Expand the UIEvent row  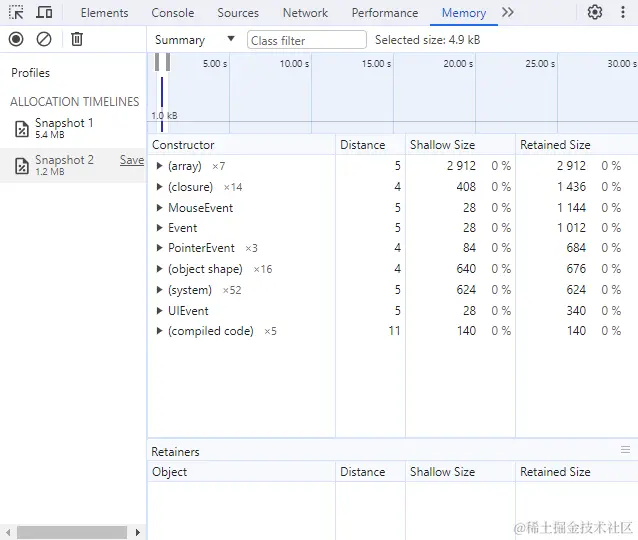(x=159, y=311)
